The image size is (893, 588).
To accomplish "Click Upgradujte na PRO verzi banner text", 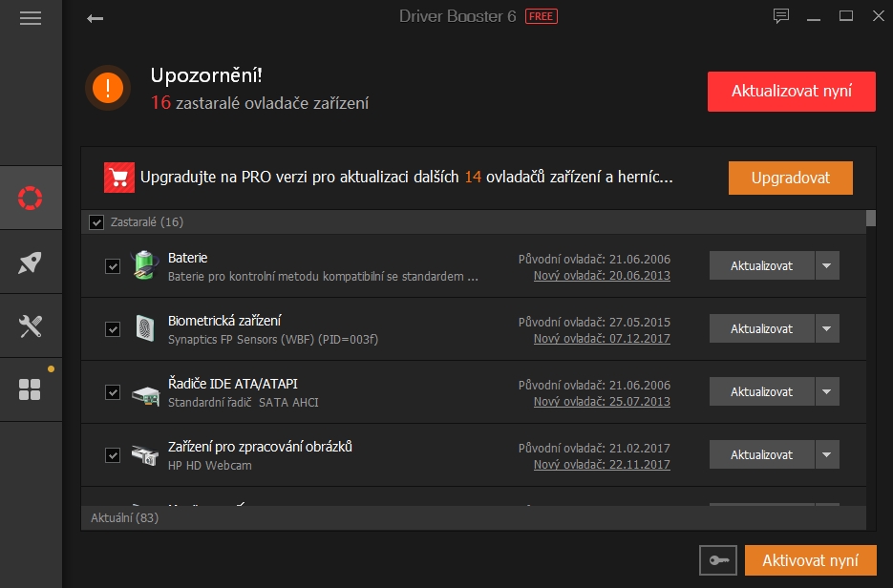I will click(407, 178).
